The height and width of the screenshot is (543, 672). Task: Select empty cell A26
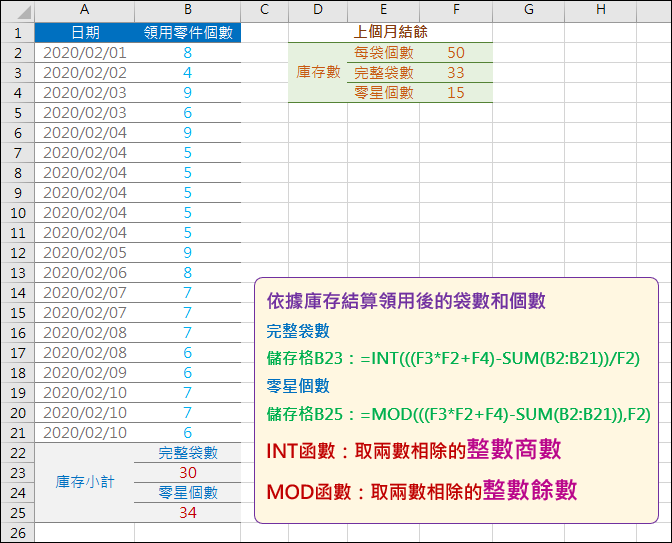84,533
